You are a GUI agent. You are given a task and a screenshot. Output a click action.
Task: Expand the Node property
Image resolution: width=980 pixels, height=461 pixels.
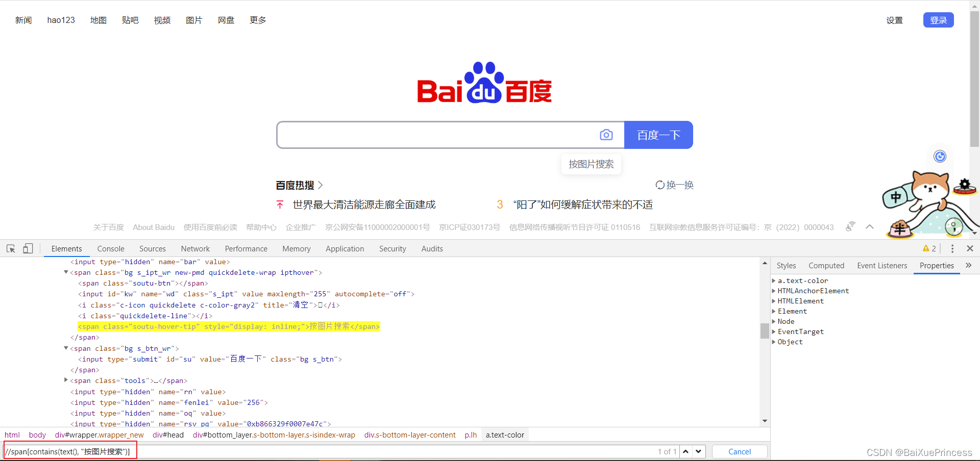pyautogui.click(x=774, y=321)
